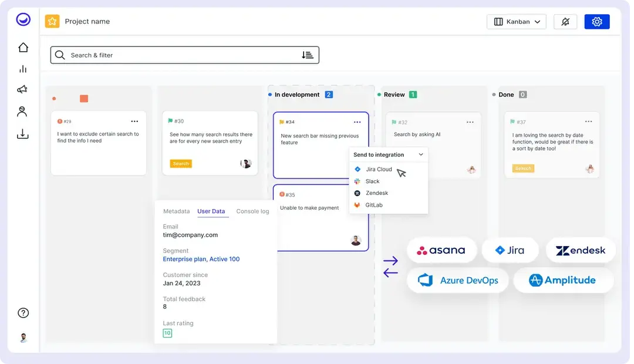Image resolution: width=634 pixels, height=364 pixels.
Task: Open the Kanban view dropdown
Action: pos(517,22)
